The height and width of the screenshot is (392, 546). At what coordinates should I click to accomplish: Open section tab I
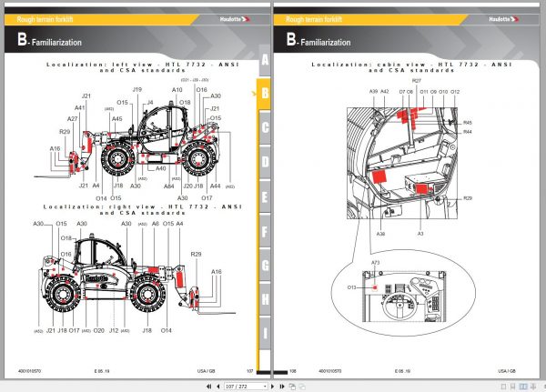pyautogui.click(x=265, y=334)
